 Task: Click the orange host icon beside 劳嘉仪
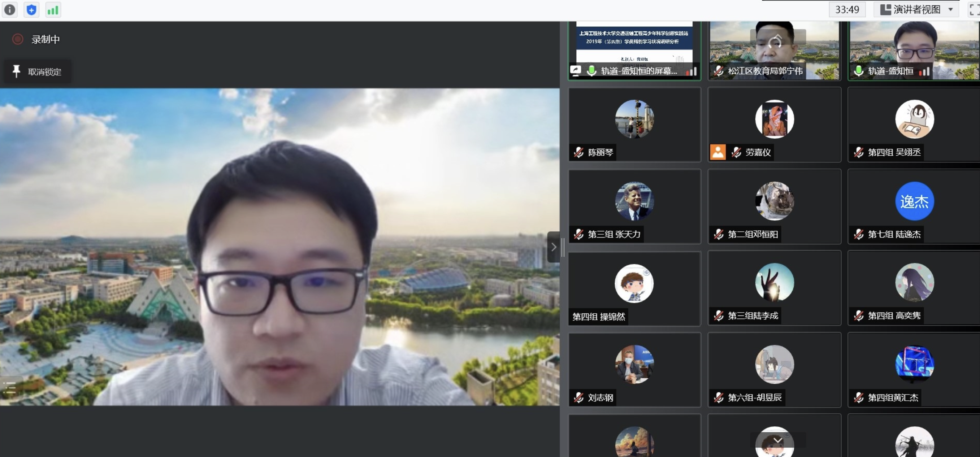(x=717, y=152)
